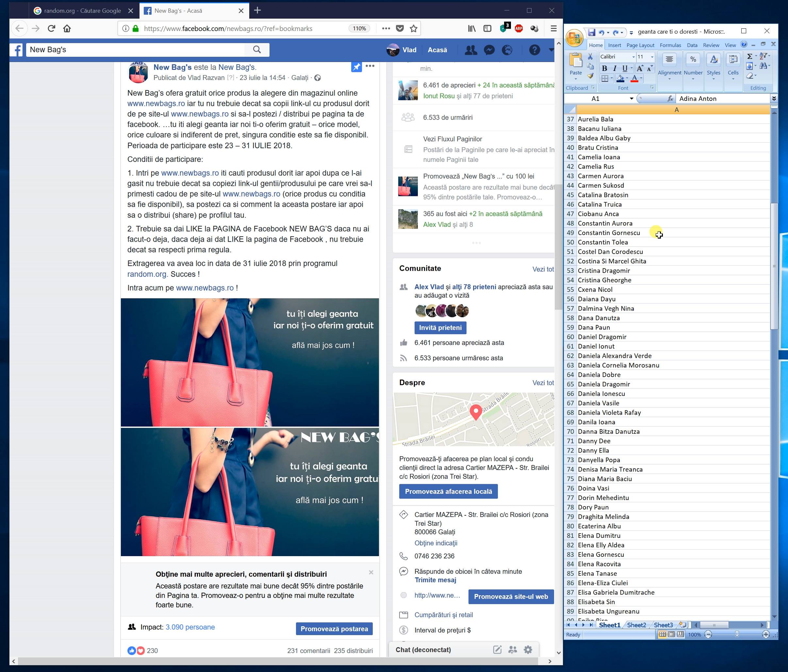Toggle bold formatting in Excel
The width and height of the screenshot is (788, 672).
tap(604, 69)
